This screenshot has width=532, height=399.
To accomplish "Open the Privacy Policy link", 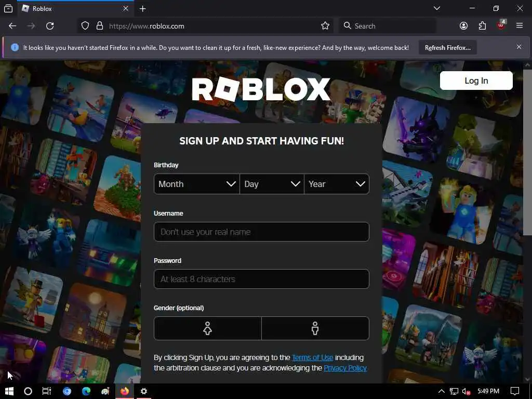I will point(345,368).
